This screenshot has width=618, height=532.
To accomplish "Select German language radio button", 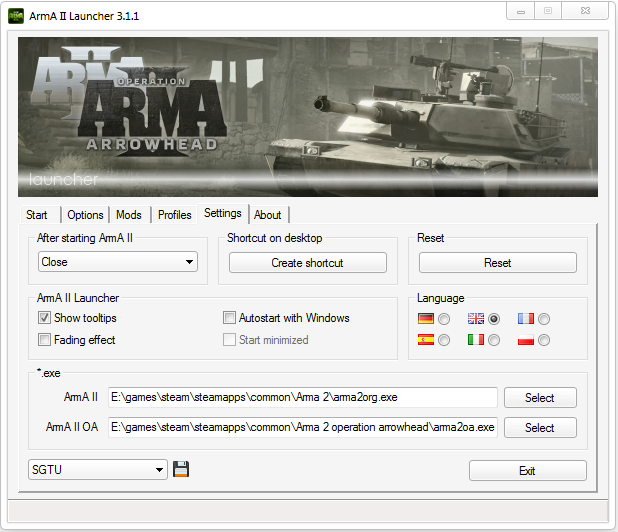I will [444, 319].
